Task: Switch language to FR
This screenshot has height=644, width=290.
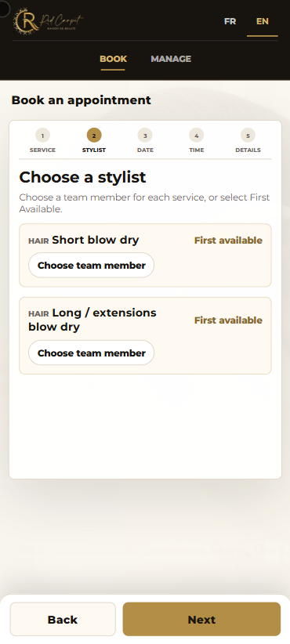Action: (230, 21)
